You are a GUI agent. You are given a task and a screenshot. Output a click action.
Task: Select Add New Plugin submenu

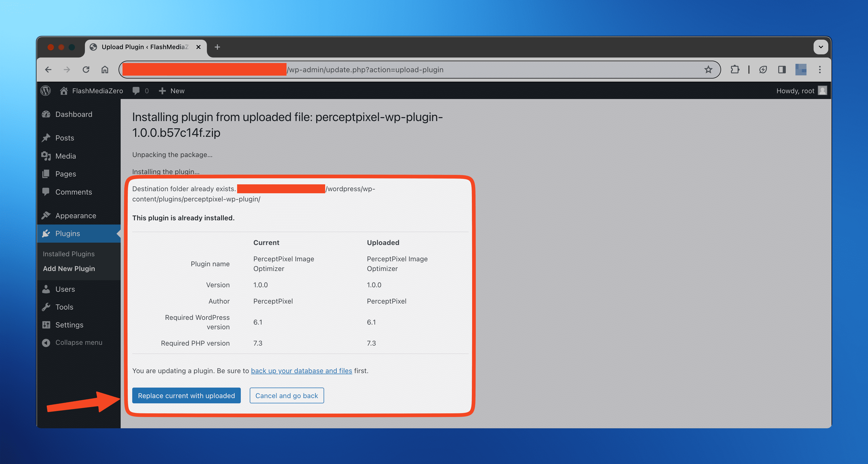click(x=69, y=269)
